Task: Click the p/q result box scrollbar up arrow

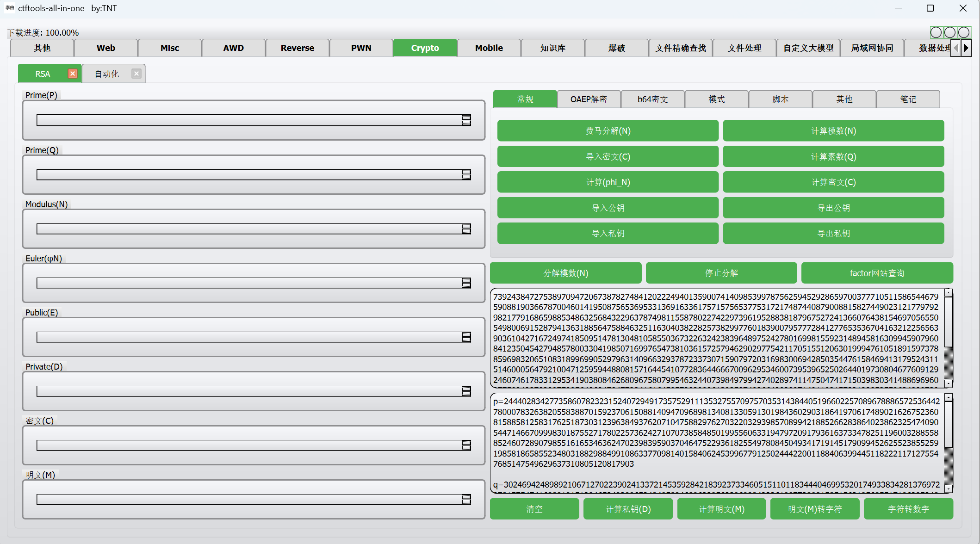Action: coord(949,398)
